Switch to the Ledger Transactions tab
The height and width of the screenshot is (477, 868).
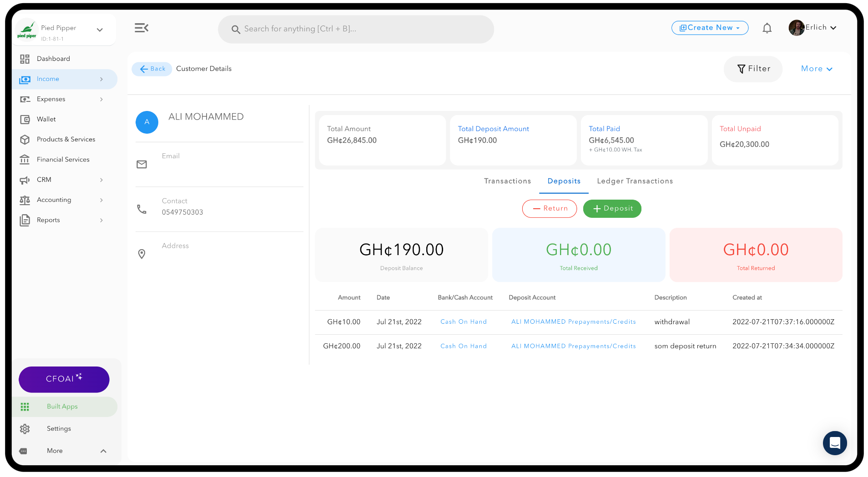[x=635, y=181]
